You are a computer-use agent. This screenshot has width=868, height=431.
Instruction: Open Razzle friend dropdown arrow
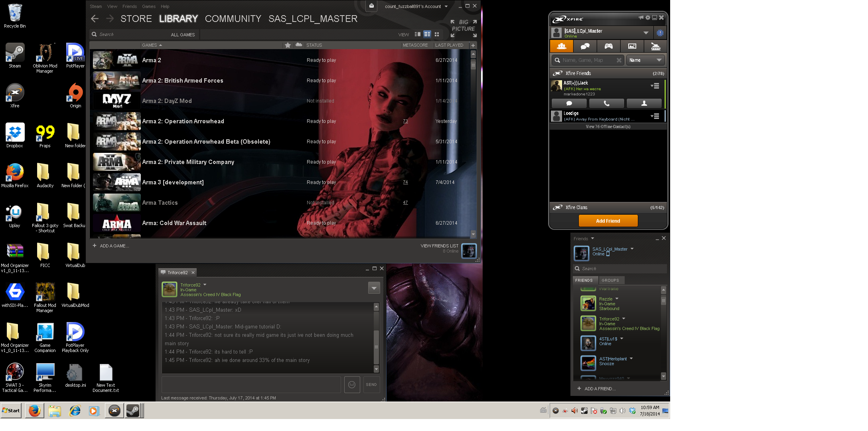tap(617, 299)
